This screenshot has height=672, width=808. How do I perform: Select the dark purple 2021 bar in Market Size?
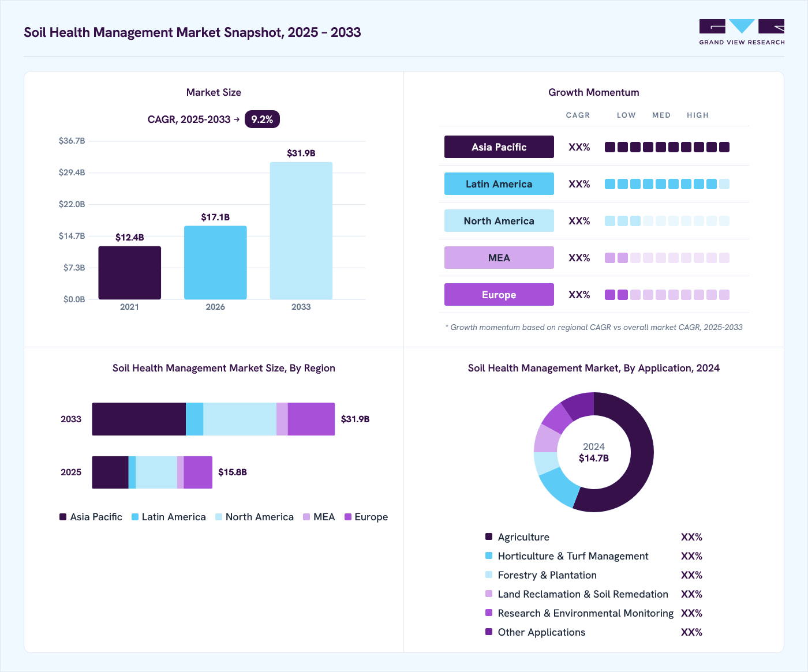(130, 273)
